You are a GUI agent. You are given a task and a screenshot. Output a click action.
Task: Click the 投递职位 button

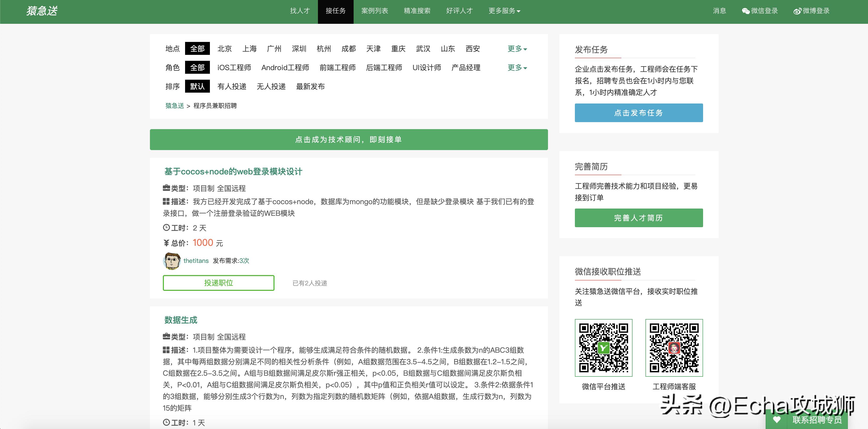218,283
